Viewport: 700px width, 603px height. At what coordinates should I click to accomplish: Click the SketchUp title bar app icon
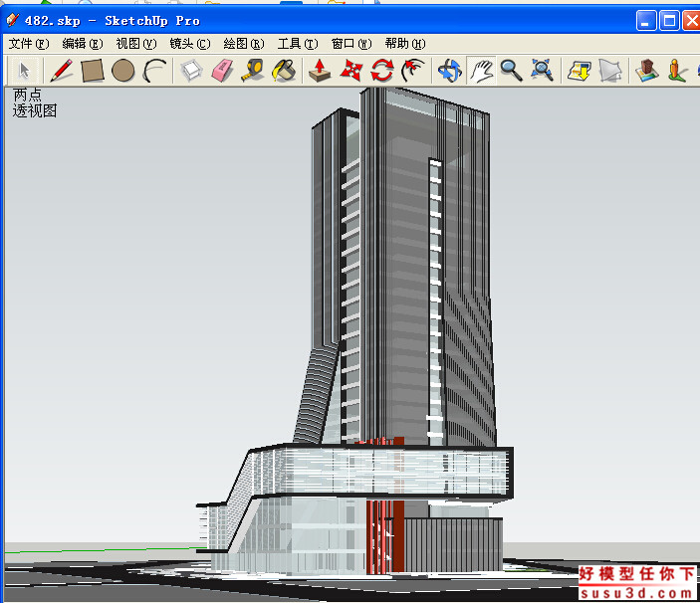tap(12, 20)
